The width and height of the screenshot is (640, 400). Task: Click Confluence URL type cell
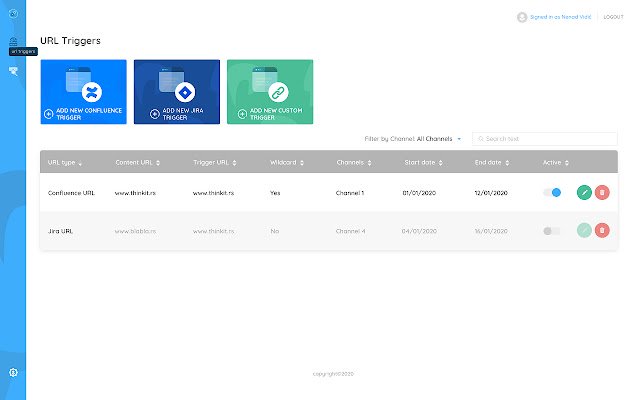click(x=71, y=193)
